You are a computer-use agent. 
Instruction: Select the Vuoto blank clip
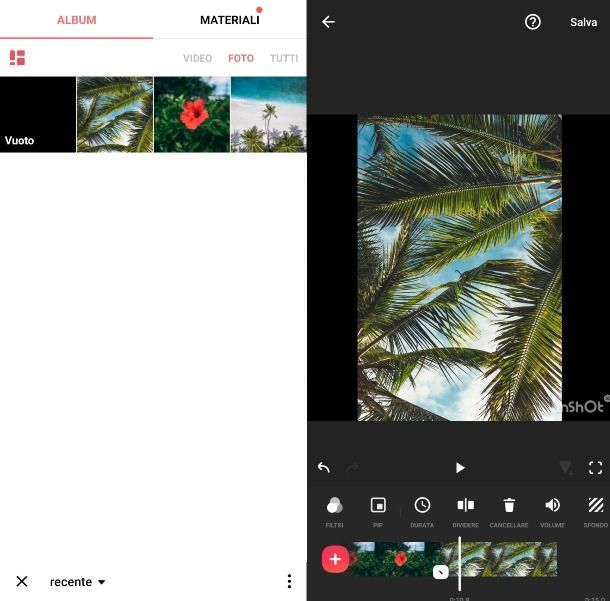pyautogui.click(x=38, y=114)
